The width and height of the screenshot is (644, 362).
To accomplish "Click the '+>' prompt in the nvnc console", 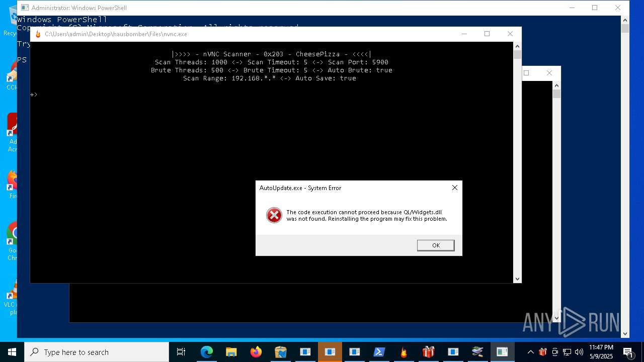I will point(34,94).
